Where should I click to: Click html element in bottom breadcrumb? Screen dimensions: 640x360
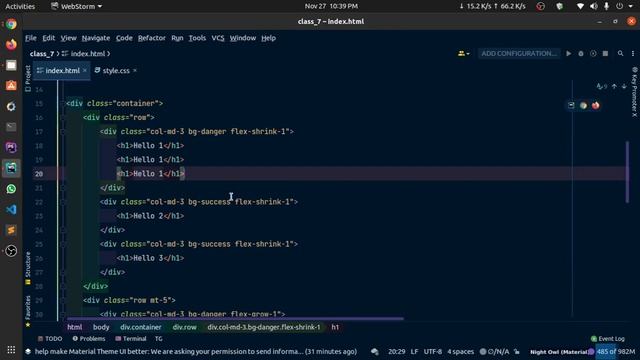click(75, 327)
